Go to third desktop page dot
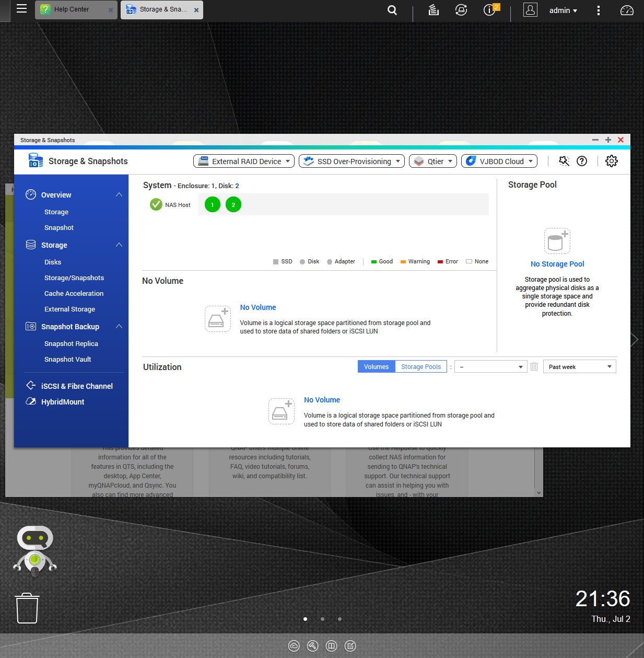 coord(339,619)
